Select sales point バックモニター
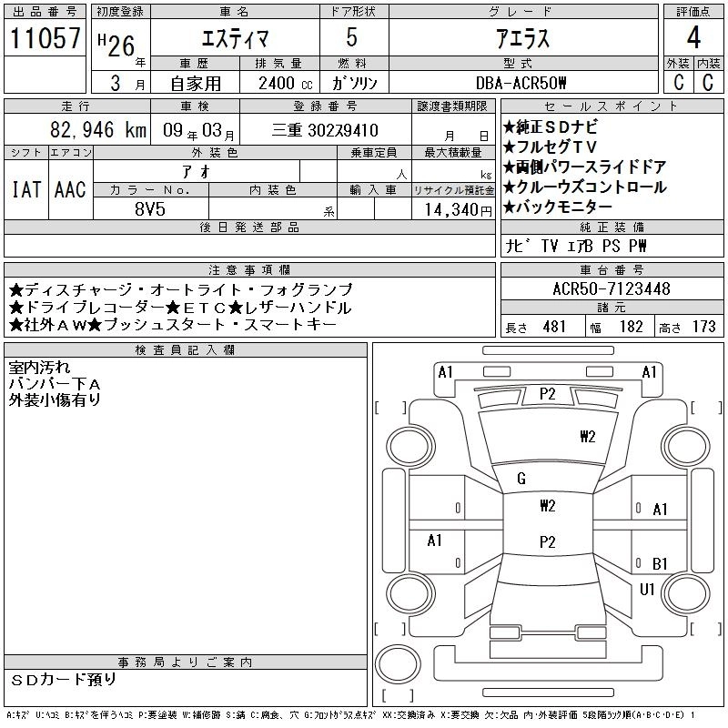The height and width of the screenshot is (728, 728). pyautogui.click(x=558, y=207)
